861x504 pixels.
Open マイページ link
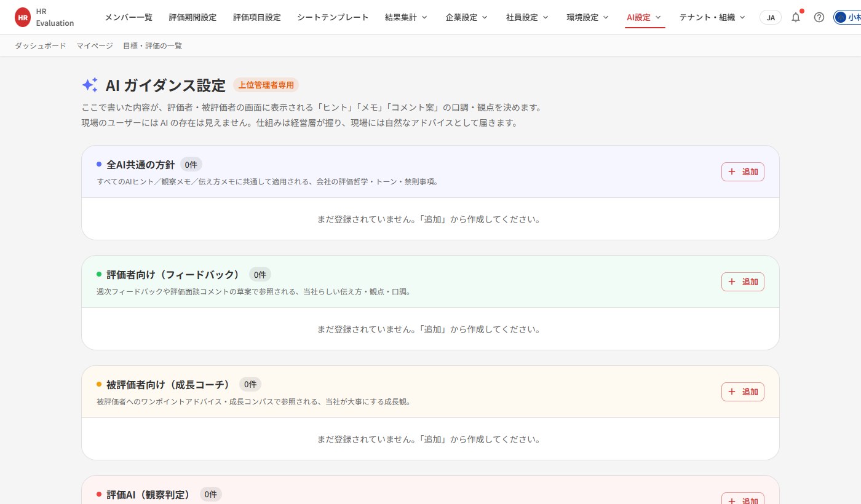(95, 45)
